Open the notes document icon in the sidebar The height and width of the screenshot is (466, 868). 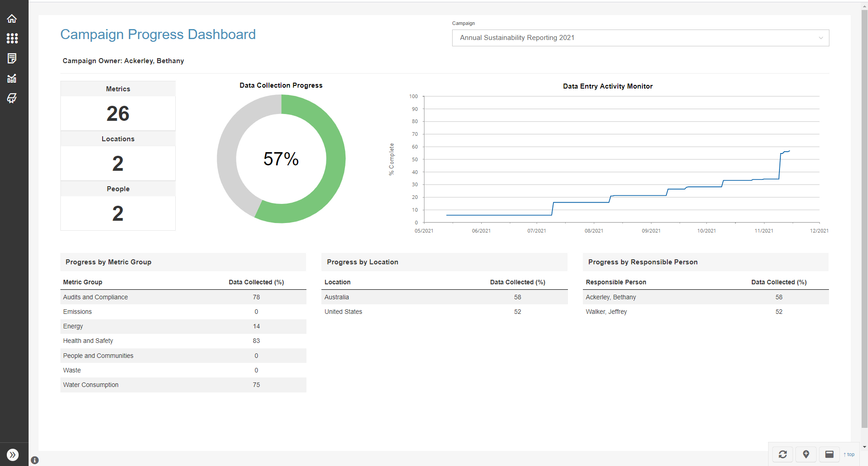12,58
